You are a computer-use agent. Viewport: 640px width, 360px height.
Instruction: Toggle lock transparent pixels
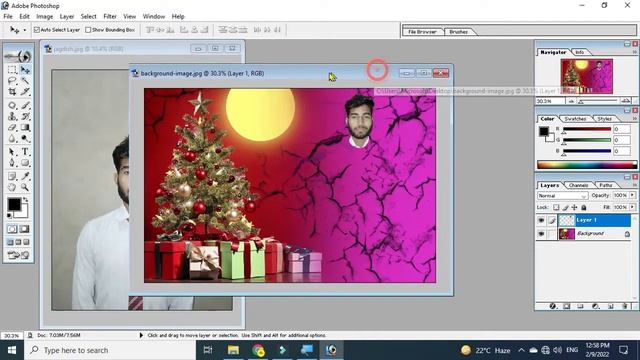[556, 207]
